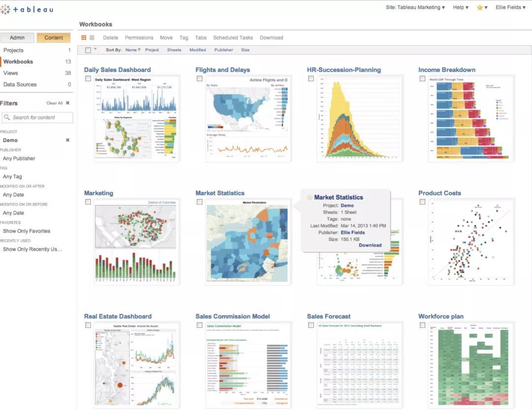This screenshot has height=410, width=532.
Task: Switch to thumbnail grid view
Action: [x=84, y=37]
